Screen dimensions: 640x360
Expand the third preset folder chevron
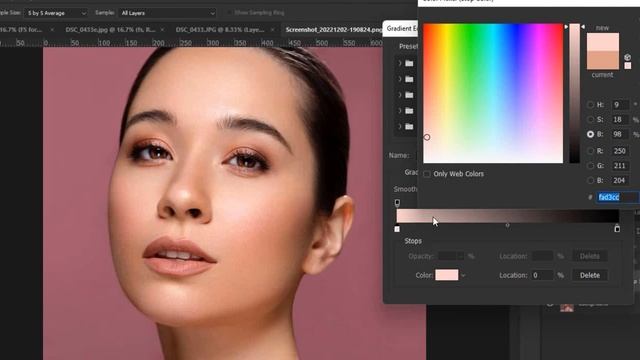[400, 95]
